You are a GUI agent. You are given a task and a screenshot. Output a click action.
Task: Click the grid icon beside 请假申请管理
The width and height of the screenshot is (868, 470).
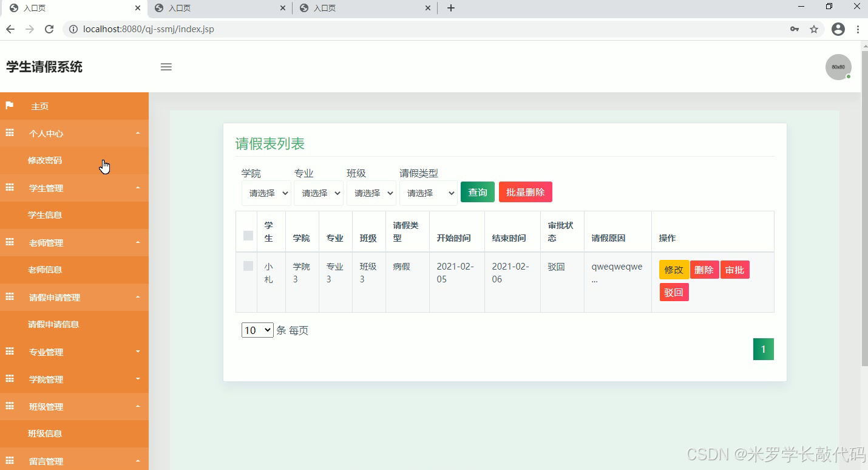9,297
